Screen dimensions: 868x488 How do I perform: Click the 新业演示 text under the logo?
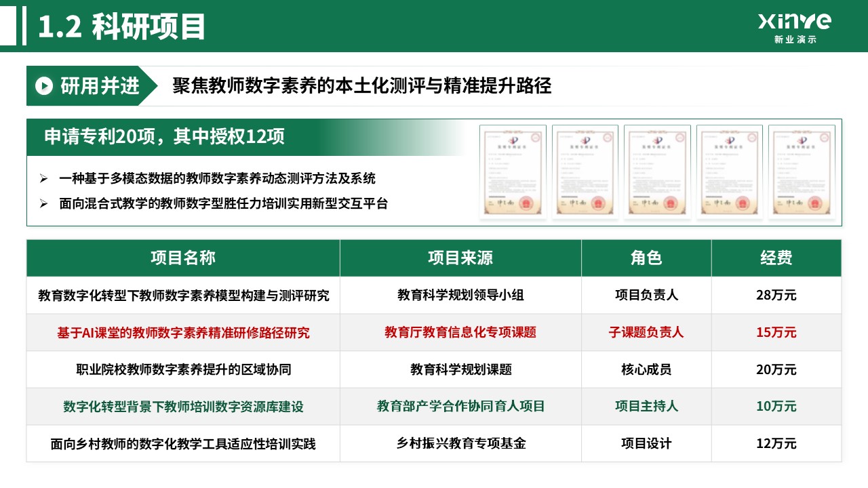click(795, 40)
